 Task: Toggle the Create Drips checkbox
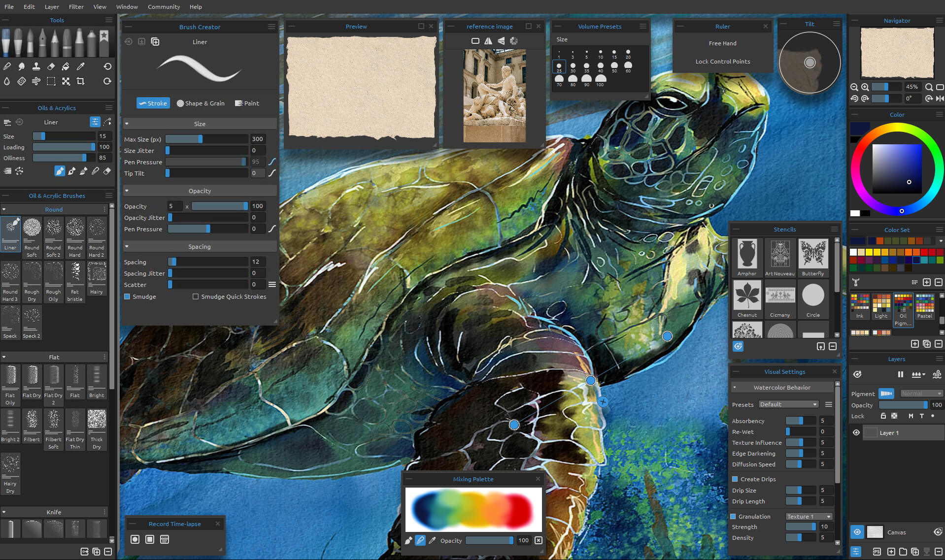pos(735,479)
